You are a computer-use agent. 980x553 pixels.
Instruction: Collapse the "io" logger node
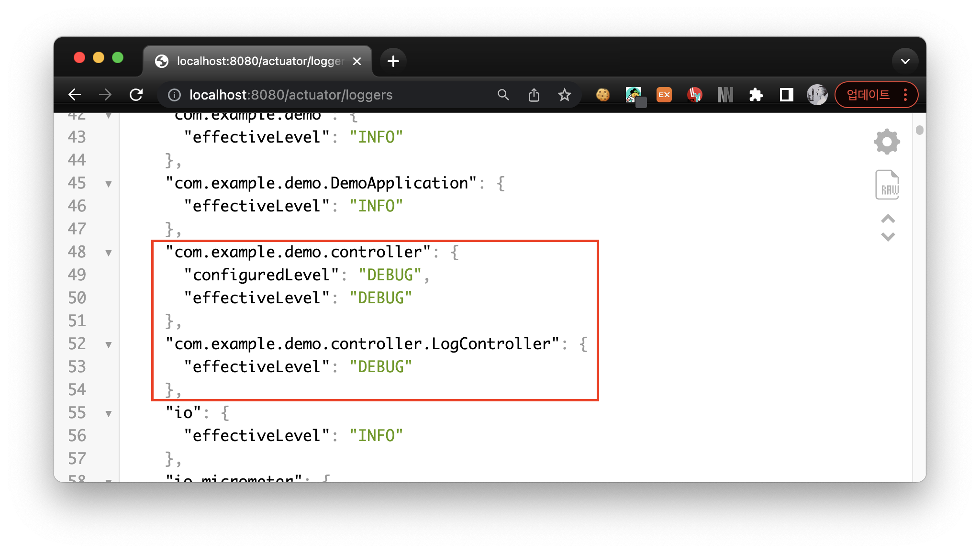pyautogui.click(x=109, y=413)
